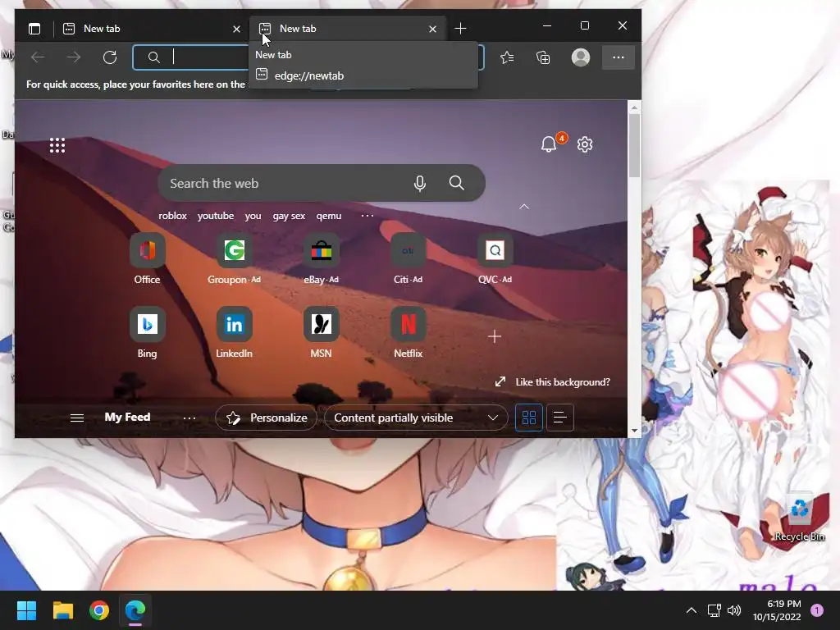Viewport: 840px width, 630px height.
Task: Open Settings and more ellipsis menu
Action: [619, 57]
